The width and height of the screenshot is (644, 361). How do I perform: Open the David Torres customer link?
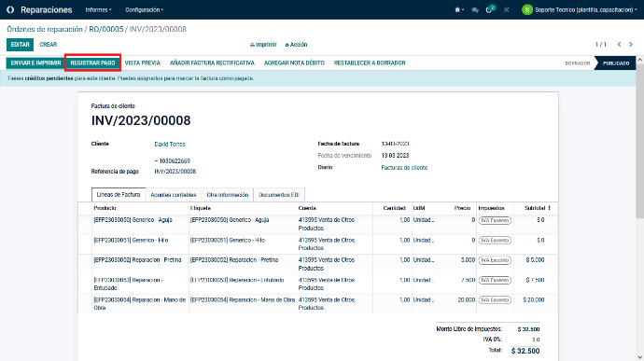click(x=170, y=145)
